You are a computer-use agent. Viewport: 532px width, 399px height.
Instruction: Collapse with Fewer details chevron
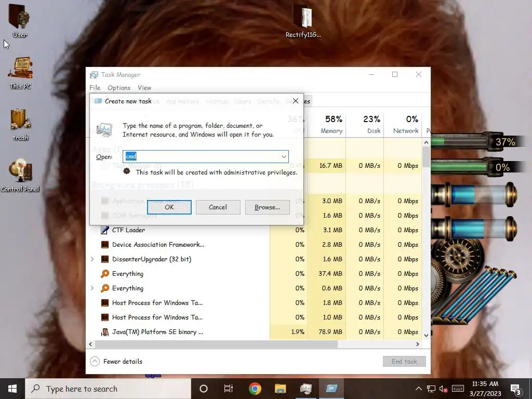[x=95, y=362]
